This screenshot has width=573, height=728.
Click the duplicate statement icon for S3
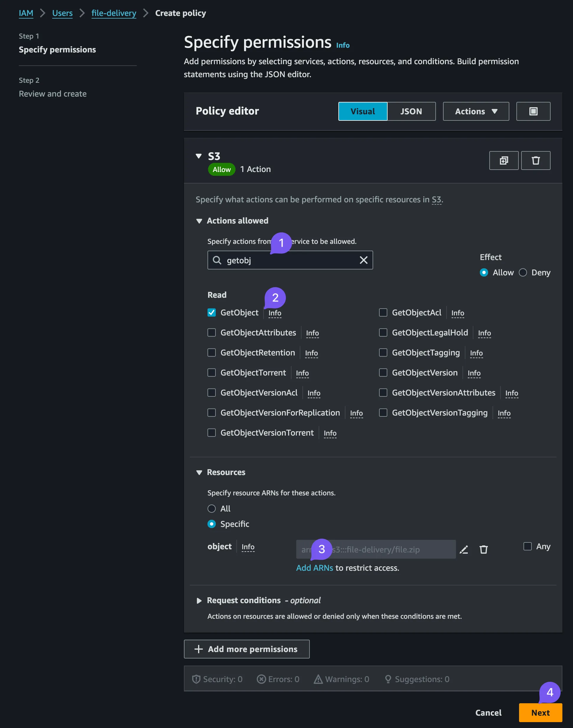503,161
